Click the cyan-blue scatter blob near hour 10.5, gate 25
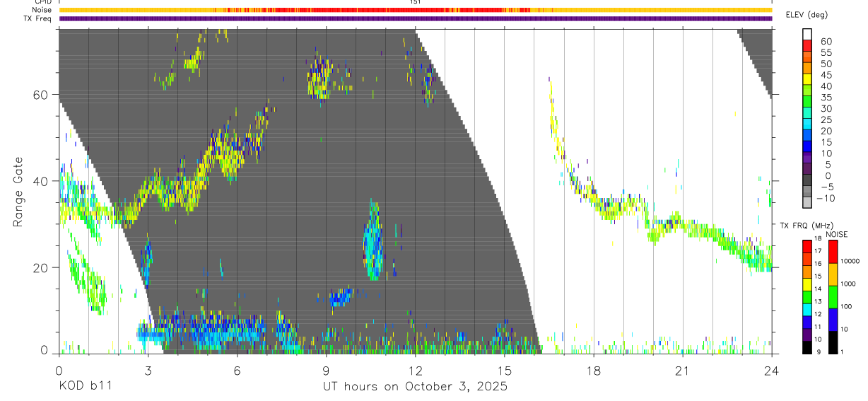The image size is (868, 401). pyautogui.click(x=372, y=240)
